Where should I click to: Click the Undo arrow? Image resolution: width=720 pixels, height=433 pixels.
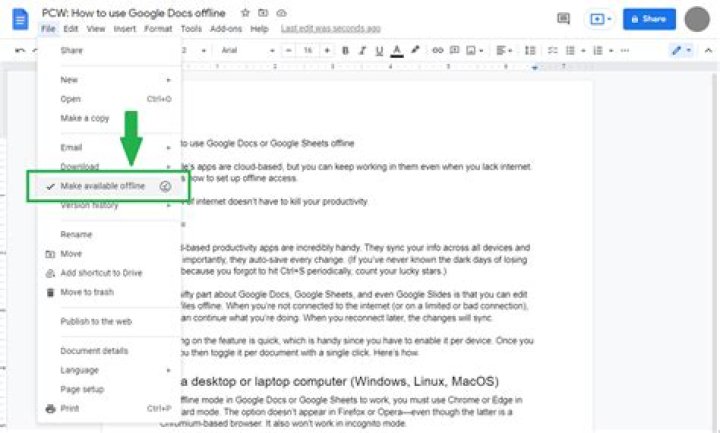tap(20, 50)
